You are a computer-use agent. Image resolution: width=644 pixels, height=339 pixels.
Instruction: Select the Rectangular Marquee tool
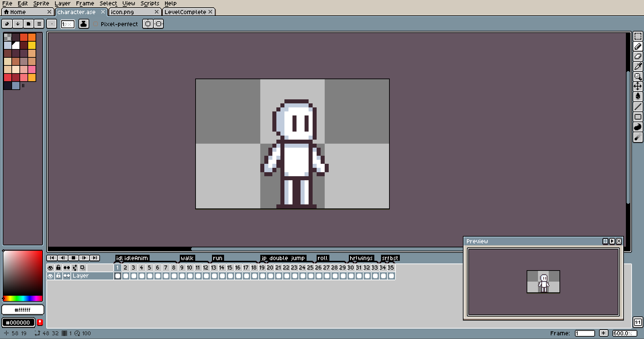pos(638,36)
